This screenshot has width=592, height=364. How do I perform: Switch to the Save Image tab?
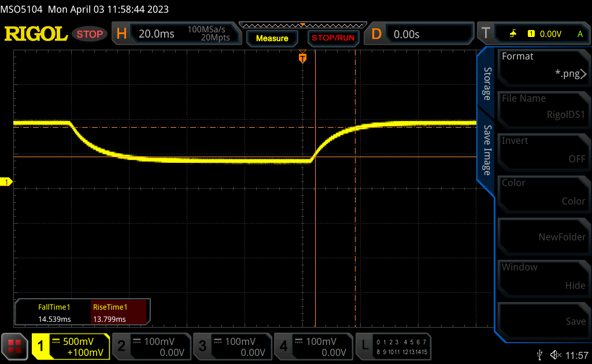click(x=487, y=150)
